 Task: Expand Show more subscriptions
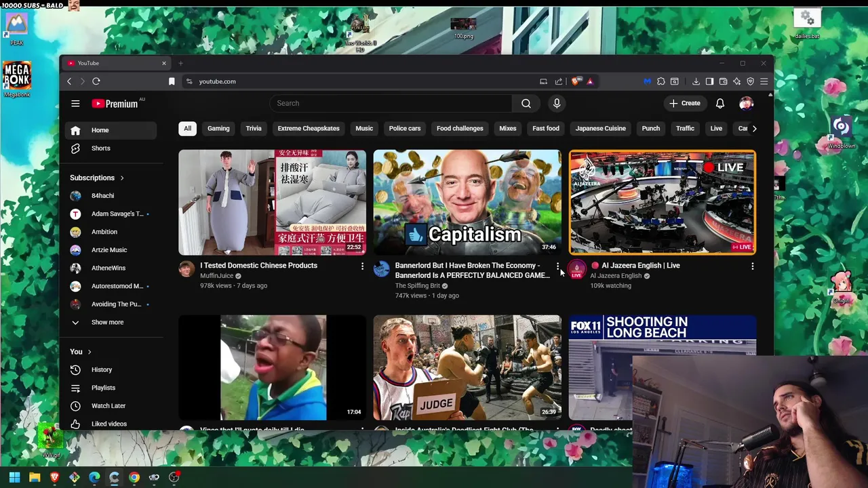click(x=111, y=322)
